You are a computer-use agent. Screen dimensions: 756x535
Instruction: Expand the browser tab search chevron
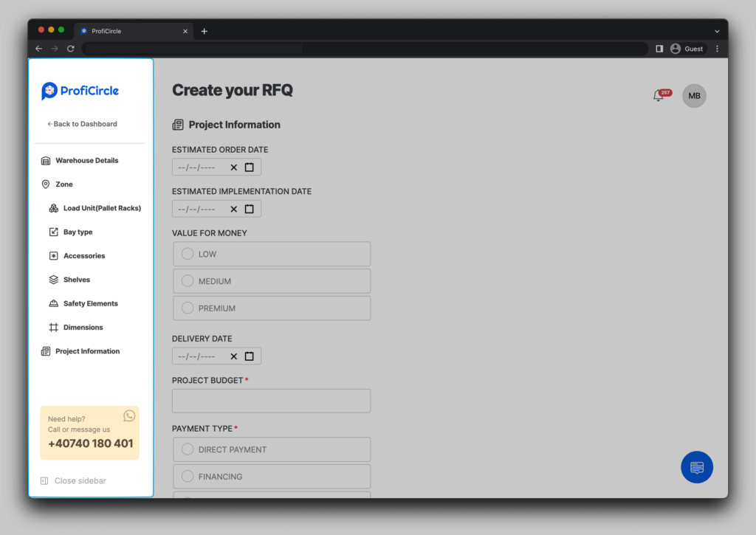coord(717,31)
